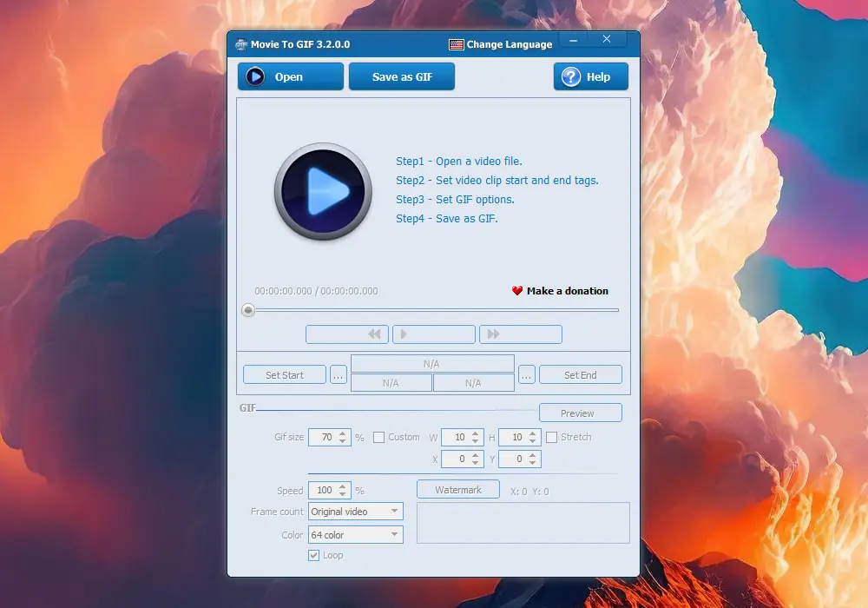This screenshot has height=608, width=868.
Task: Click the red heart donation icon
Action: (515, 291)
